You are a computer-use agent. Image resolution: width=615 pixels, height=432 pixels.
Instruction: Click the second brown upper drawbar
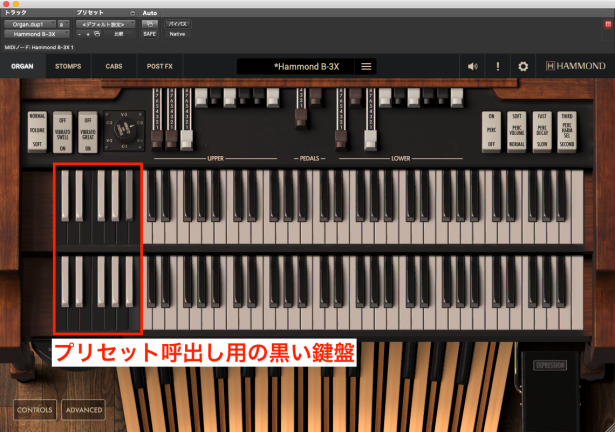click(171, 140)
